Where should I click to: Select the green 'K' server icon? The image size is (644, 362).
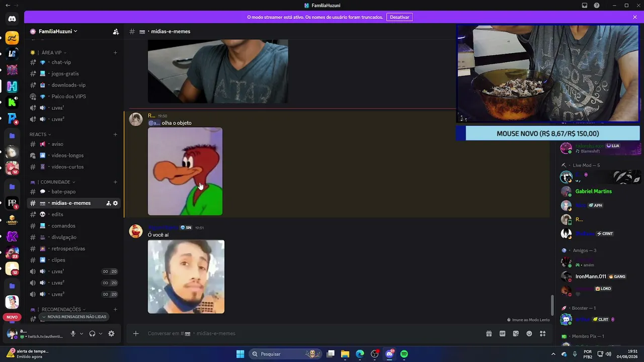(x=12, y=103)
